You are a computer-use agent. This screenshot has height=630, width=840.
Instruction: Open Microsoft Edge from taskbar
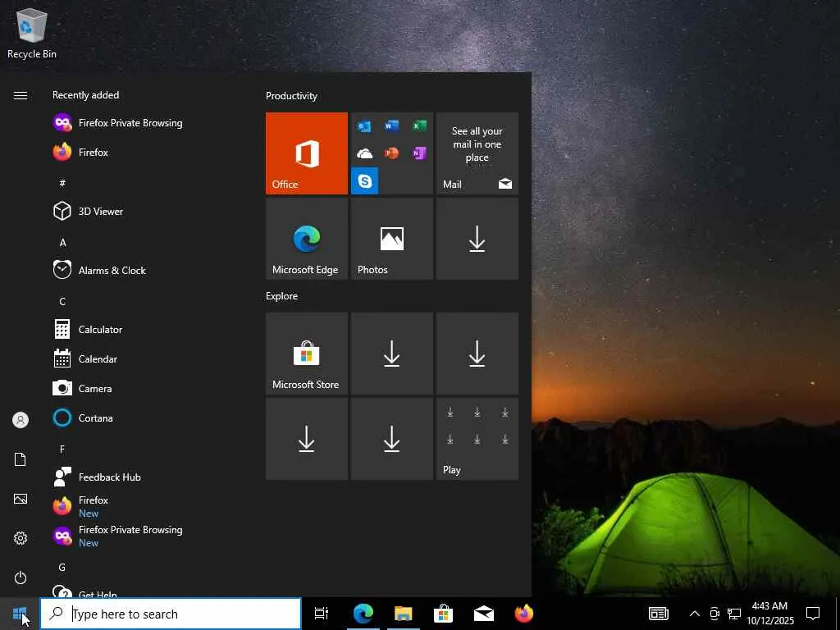tap(363, 614)
